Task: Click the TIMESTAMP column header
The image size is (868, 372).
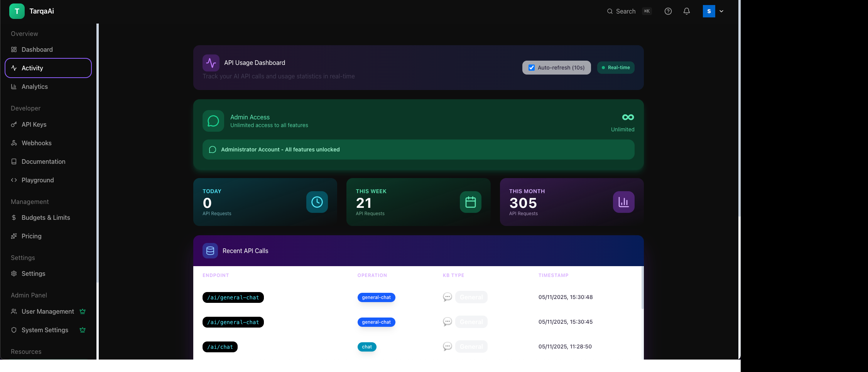Action: pyautogui.click(x=554, y=275)
